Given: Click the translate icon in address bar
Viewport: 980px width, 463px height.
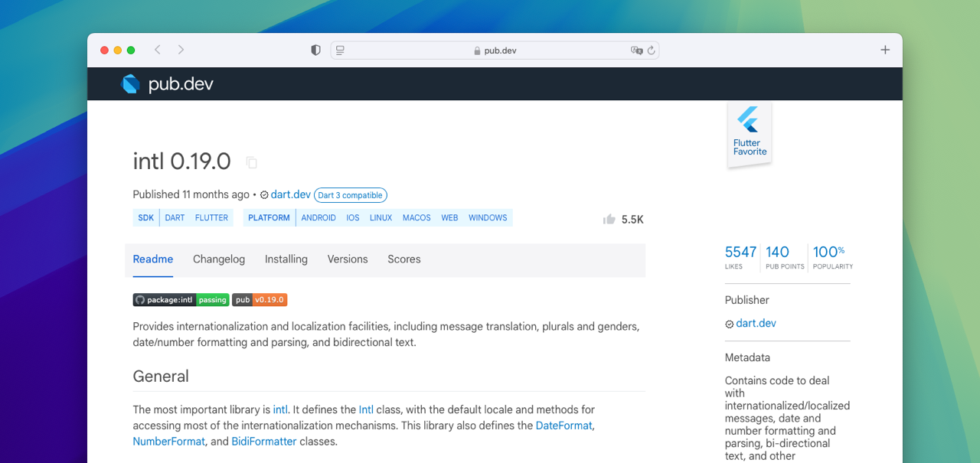Looking at the screenshot, I should [x=636, y=51].
